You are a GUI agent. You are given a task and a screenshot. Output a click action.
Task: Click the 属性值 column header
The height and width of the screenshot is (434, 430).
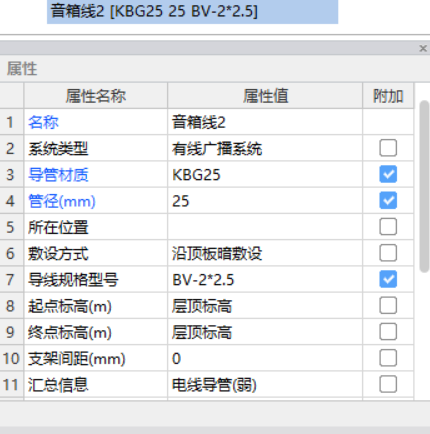click(x=265, y=96)
